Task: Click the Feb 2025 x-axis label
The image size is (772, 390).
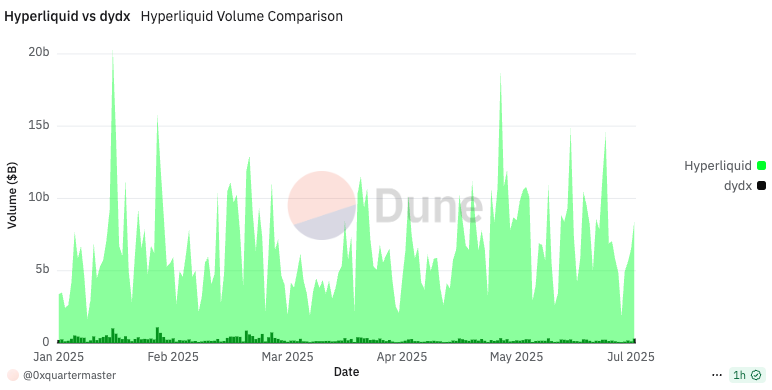Action: click(x=173, y=357)
